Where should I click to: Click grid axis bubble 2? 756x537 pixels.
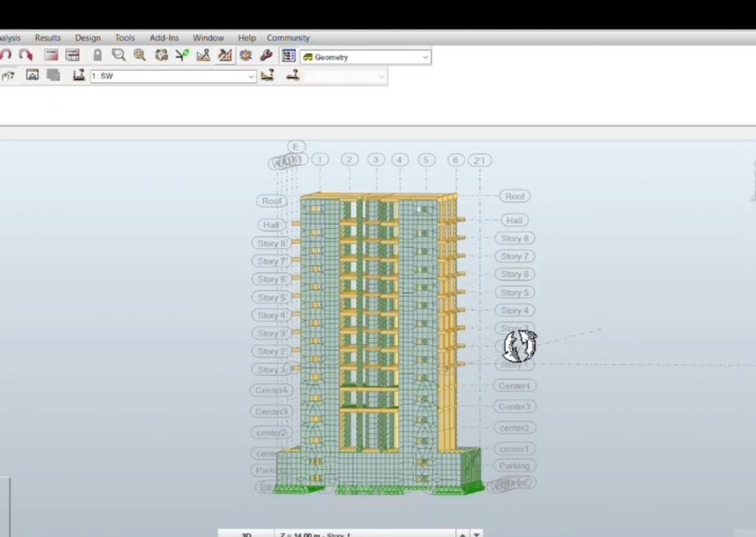(349, 160)
